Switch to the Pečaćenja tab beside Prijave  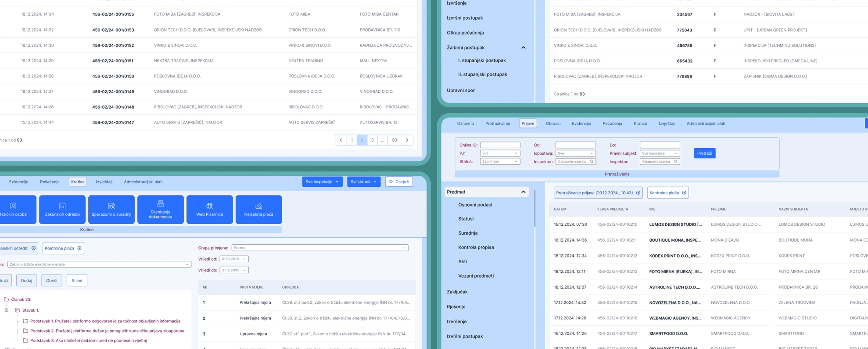(612, 123)
